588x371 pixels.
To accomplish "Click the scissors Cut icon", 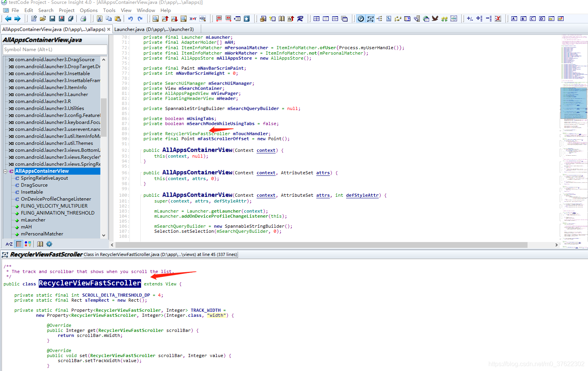I will tap(100, 19).
